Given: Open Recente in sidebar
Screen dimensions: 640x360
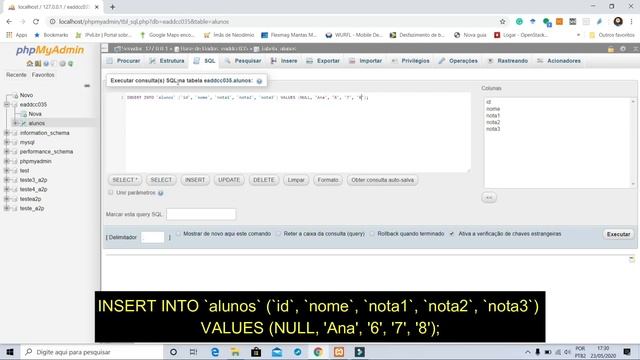Looking at the screenshot, I should (16, 75).
